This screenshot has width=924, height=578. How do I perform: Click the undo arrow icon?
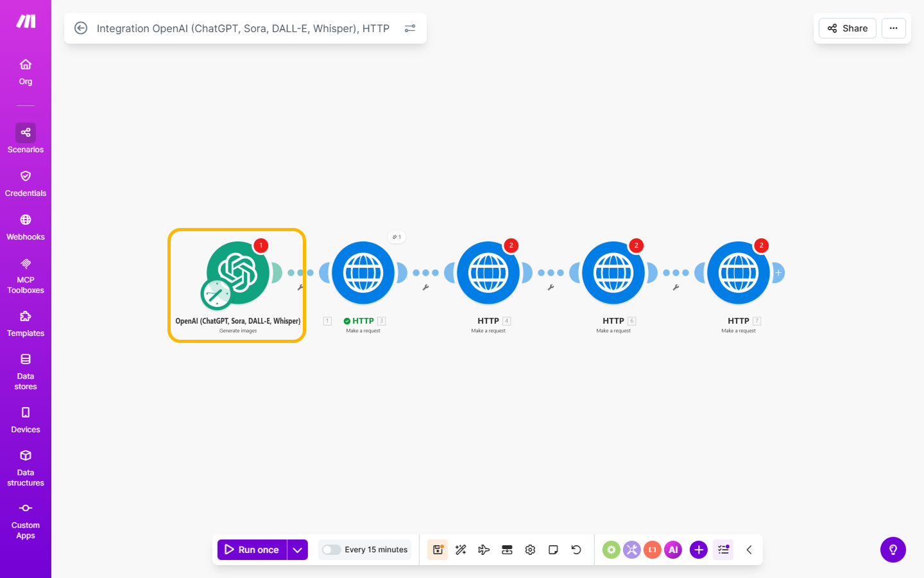point(576,550)
